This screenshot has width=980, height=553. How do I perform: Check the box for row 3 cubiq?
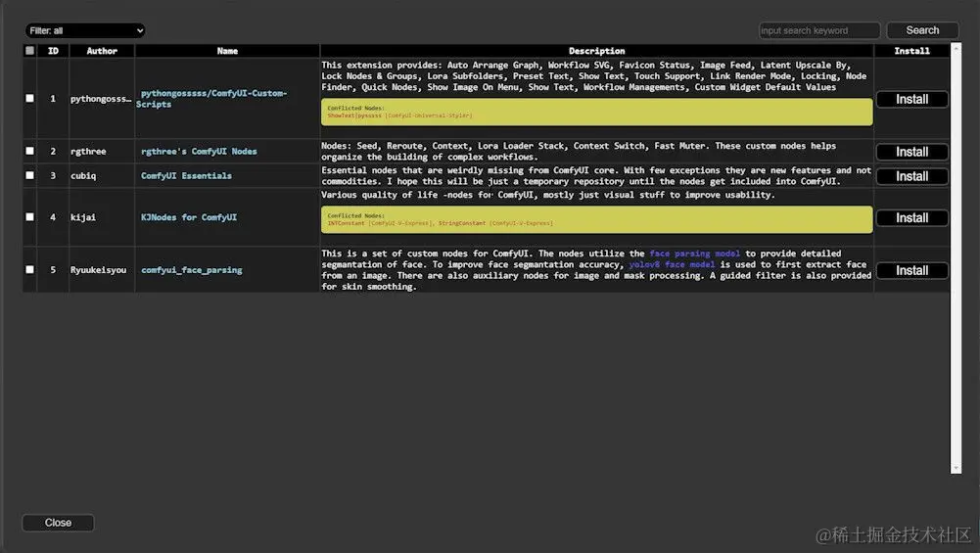29,175
